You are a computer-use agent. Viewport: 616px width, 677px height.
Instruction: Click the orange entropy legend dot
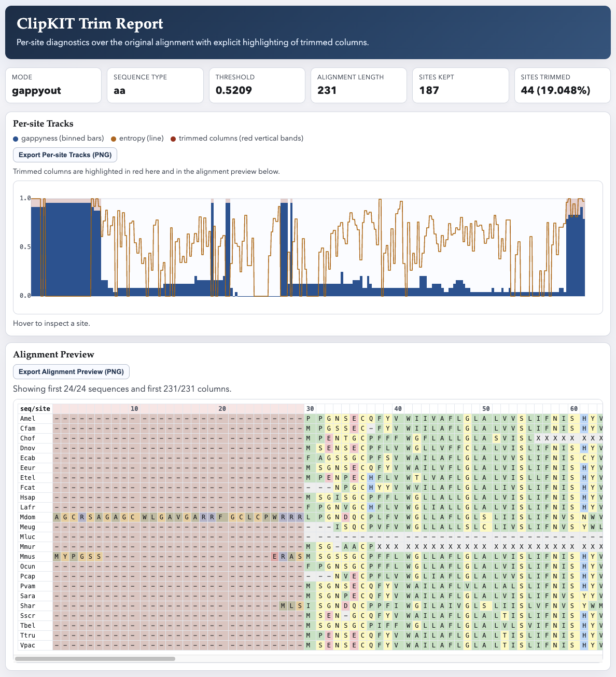114,139
